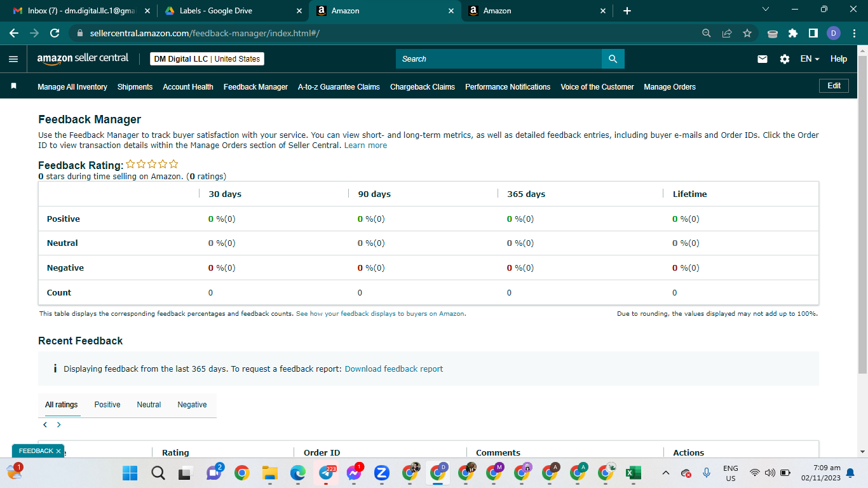This screenshot has width=868, height=488.
Task: Select the All ratings tab
Action: click(x=62, y=405)
